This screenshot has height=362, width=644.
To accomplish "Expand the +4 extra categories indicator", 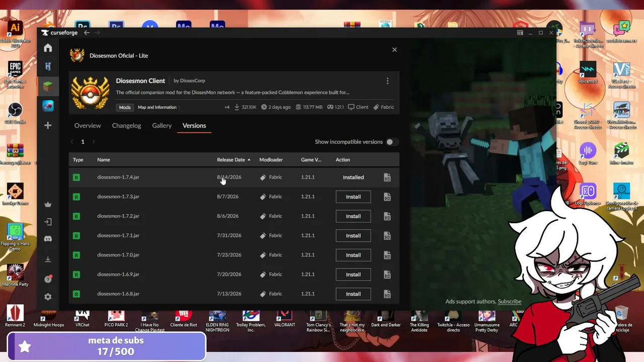I will 227,107.
